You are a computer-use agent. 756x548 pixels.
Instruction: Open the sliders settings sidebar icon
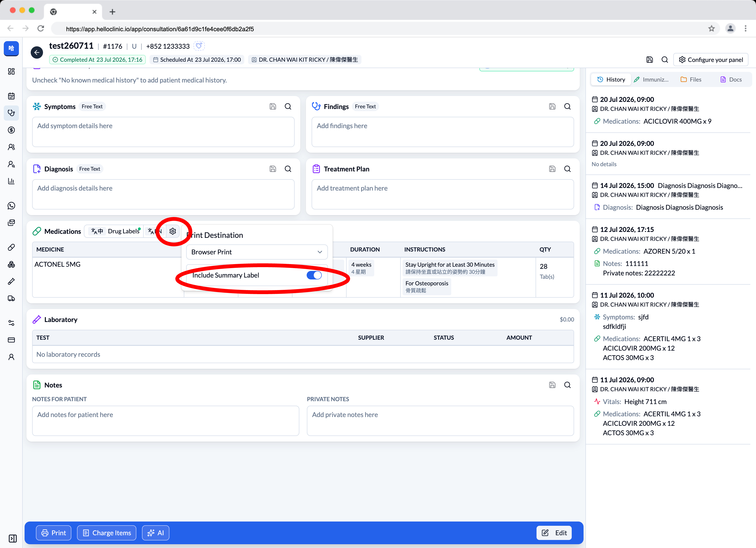11,323
